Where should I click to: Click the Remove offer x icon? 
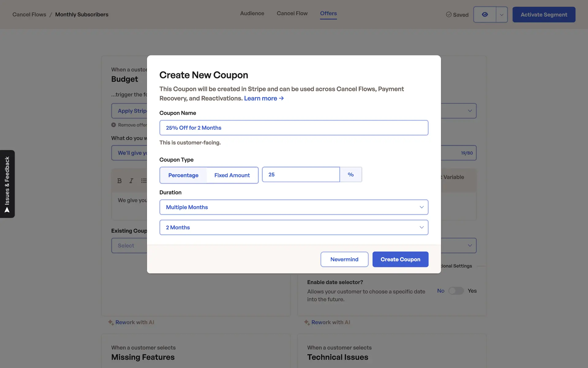114,125
